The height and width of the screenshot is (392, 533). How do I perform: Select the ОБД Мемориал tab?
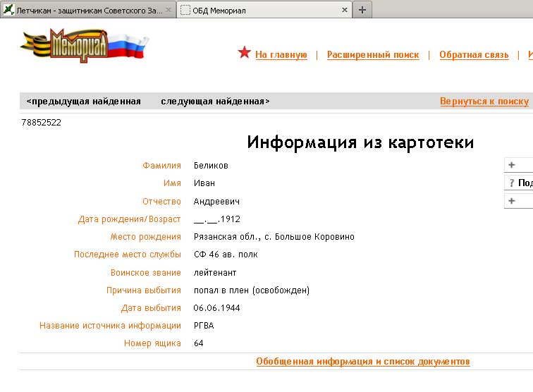261,10
